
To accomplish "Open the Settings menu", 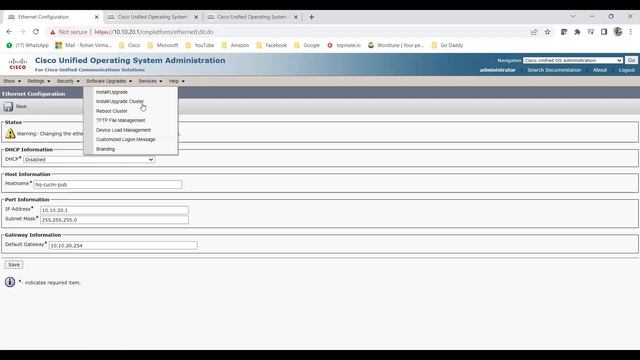I will [x=39, y=81].
